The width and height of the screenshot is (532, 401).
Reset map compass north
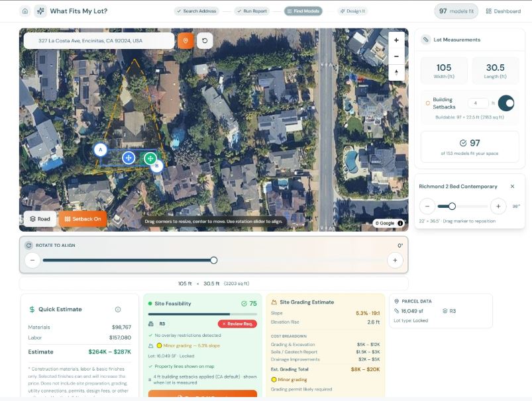click(396, 72)
